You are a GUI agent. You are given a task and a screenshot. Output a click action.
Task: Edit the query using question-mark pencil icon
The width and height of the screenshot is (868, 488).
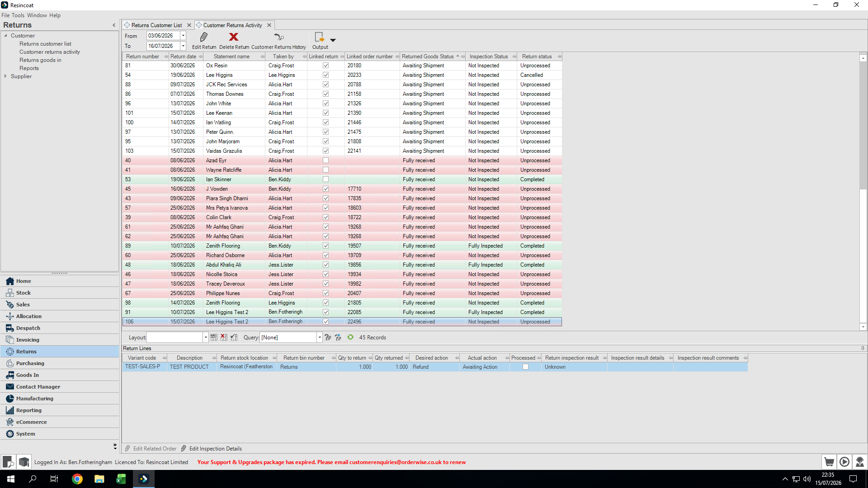[328, 338]
